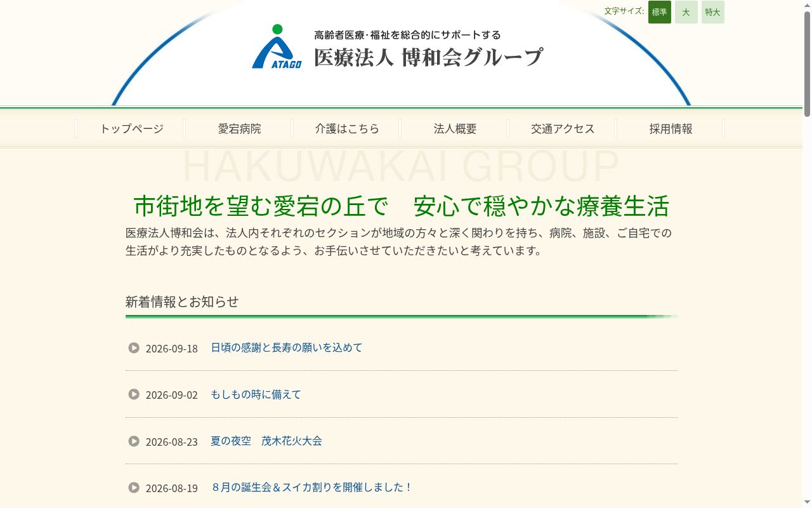Viewport: 812px width, 508px height.
Task: Open news link 日頃の感謝と長寿の願いを込めて
Action: coord(287,347)
